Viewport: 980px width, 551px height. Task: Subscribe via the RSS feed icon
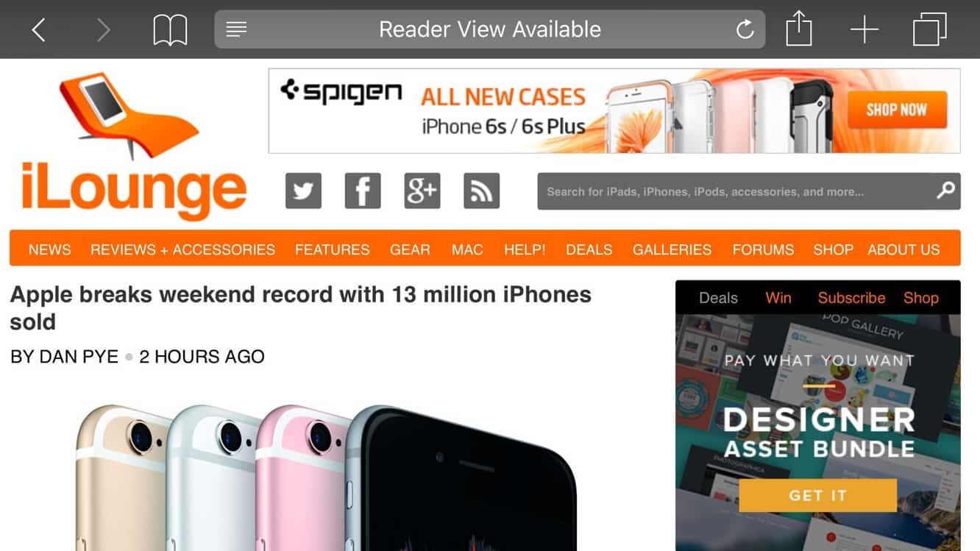pyautogui.click(x=482, y=191)
